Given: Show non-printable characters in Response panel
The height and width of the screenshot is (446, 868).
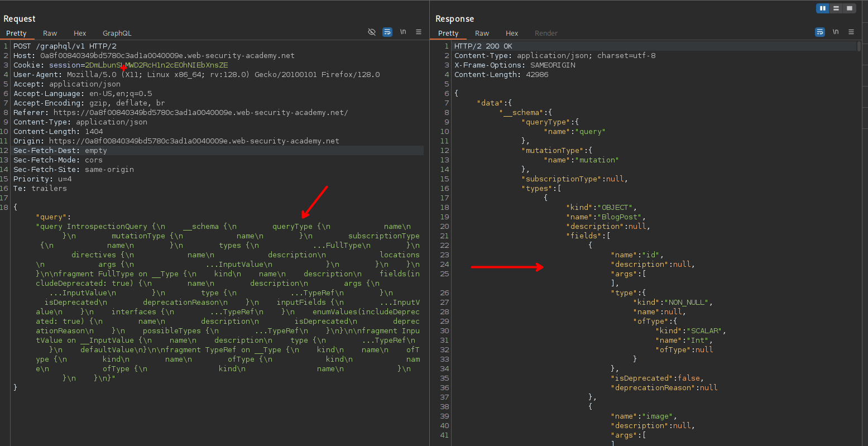Looking at the screenshot, I should click(836, 32).
